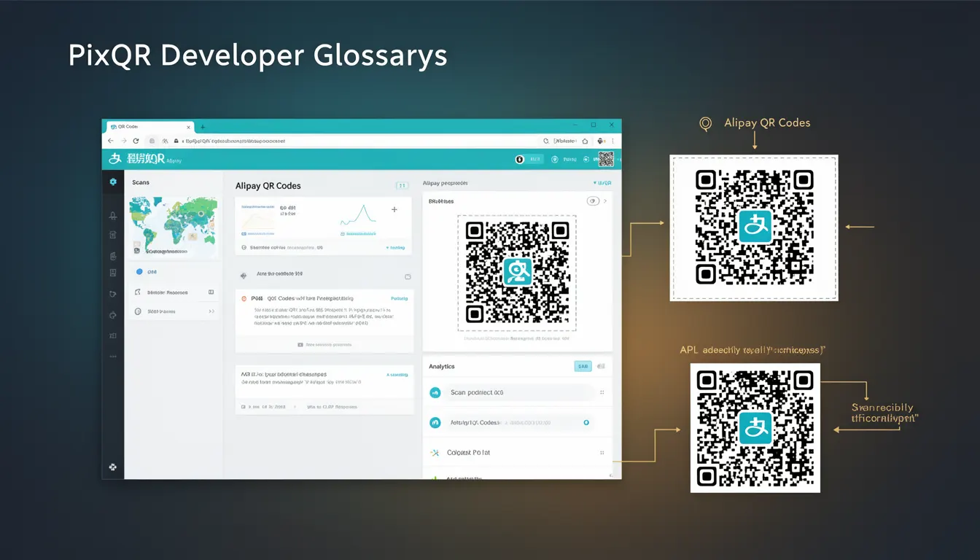Open a new browser tab with plus
980x560 pixels.
(x=203, y=127)
